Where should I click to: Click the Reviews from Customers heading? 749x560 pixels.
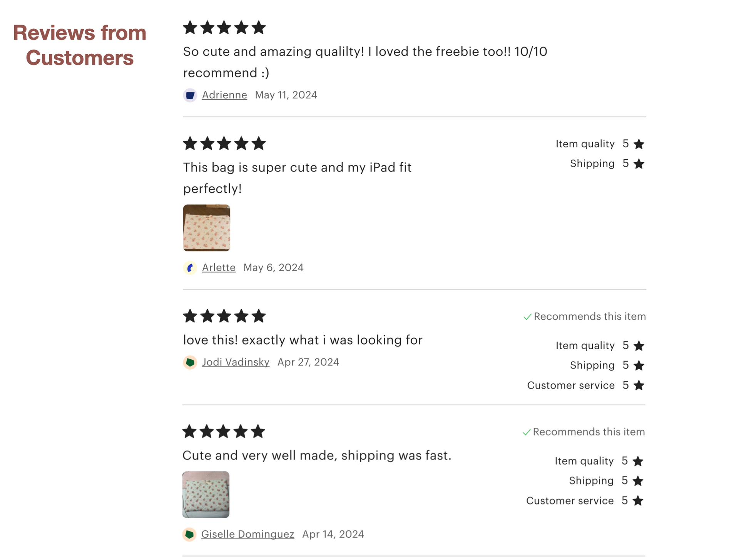click(x=80, y=45)
